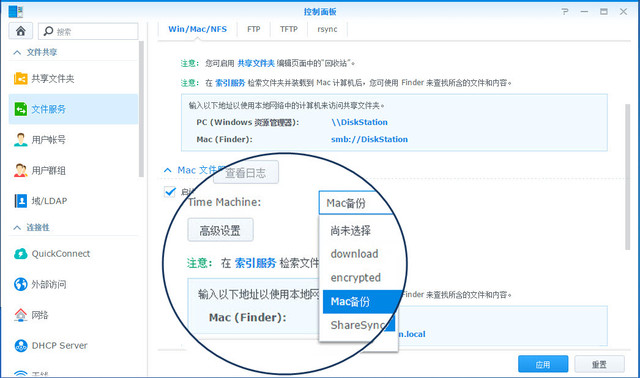The height and width of the screenshot is (378, 640).
Task: Open the Time Machine Mac备份 dropdown
Action: pyautogui.click(x=356, y=202)
